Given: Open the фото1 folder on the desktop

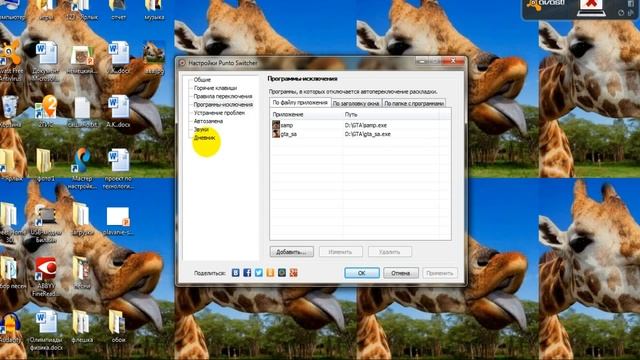Looking at the screenshot, I should pos(45,164).
